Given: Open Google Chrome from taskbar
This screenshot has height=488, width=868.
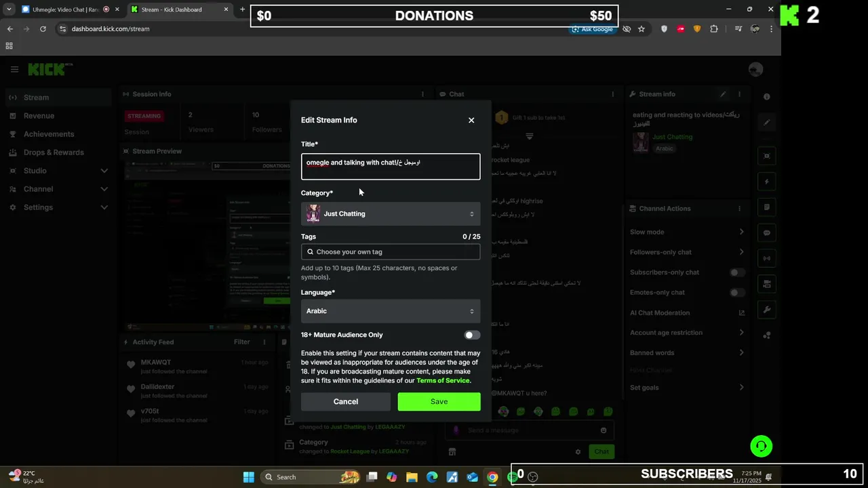Looking at the screenshot, I should [492, 477].
